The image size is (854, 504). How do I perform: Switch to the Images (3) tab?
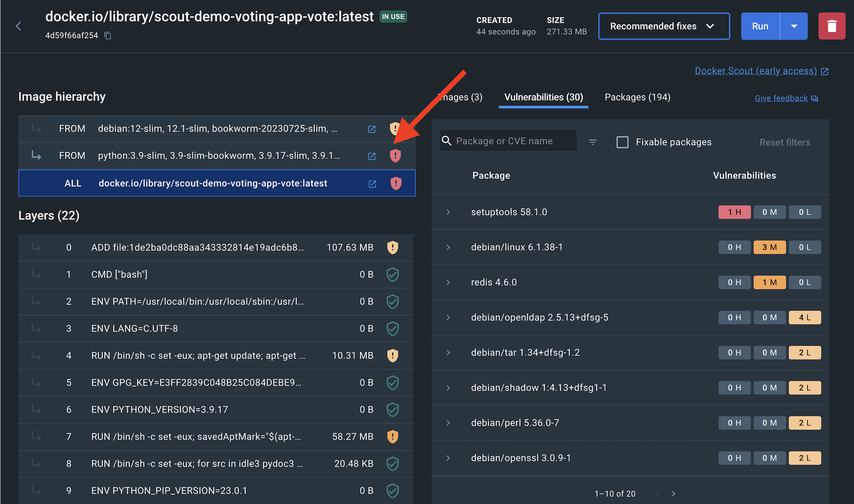pos(461,97)
